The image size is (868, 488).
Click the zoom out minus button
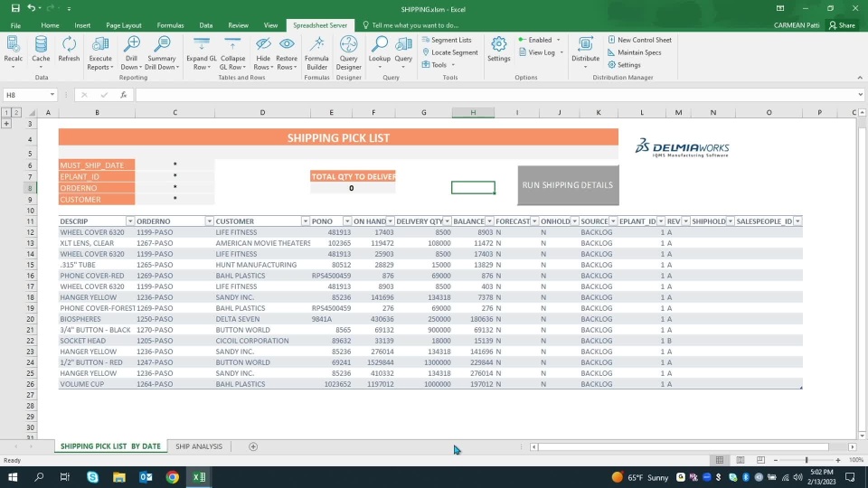(776, 460)
